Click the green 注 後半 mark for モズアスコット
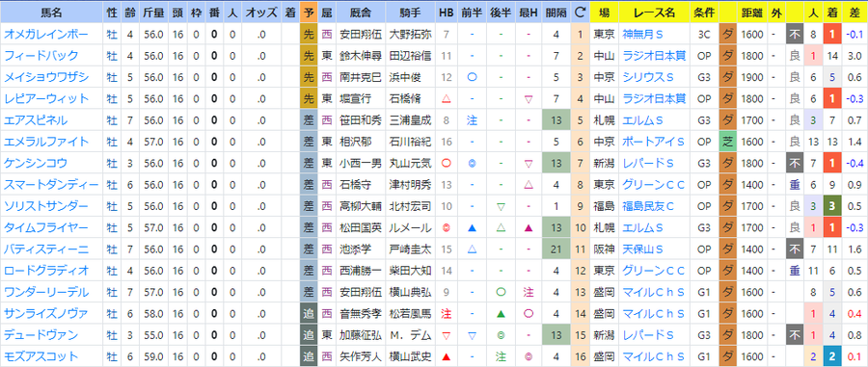The width and height of the screenshot is (868, 367). pos(501,356)
